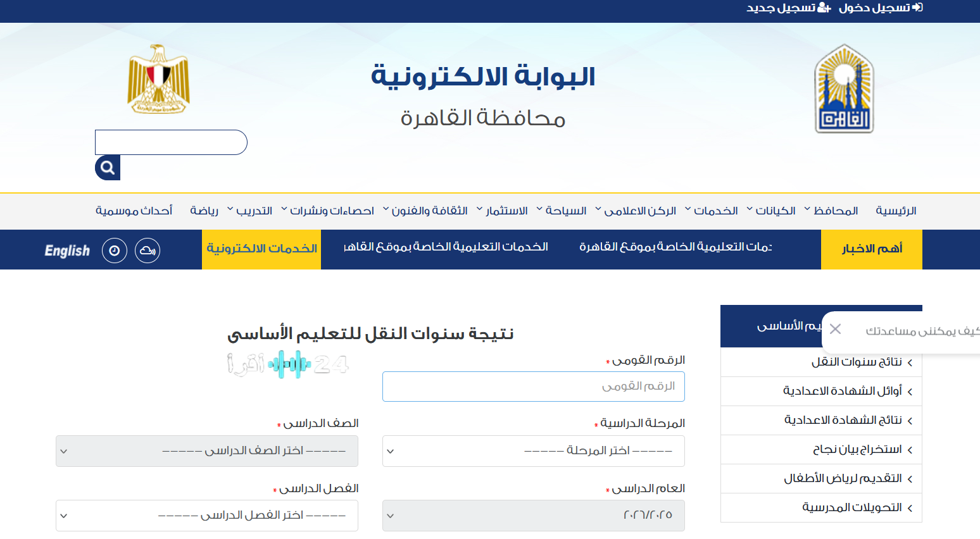
Task: Click the Cairo Governorate logo
Action: [844, 87]
